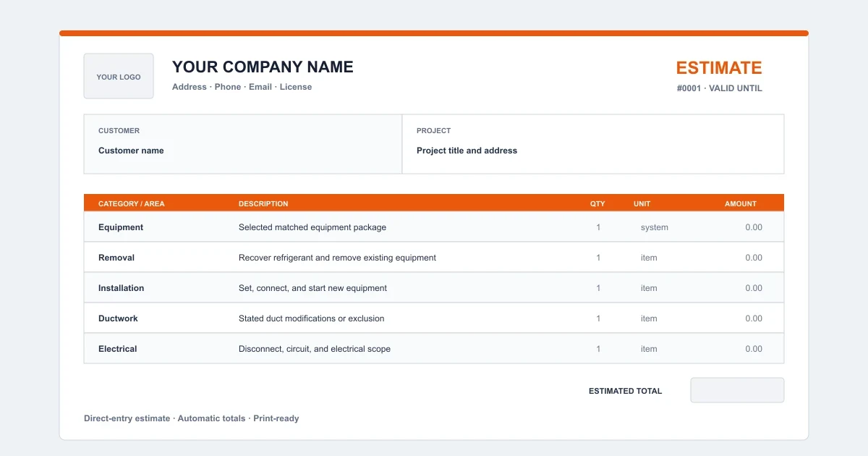Click the quantity in the Installation row
This screenshot has height=456, width=868.
click(598, 288)
